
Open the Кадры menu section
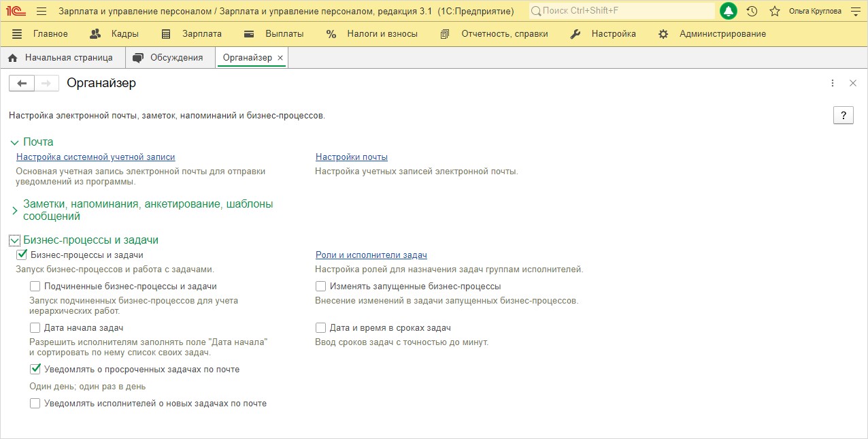tap(124, 34)
